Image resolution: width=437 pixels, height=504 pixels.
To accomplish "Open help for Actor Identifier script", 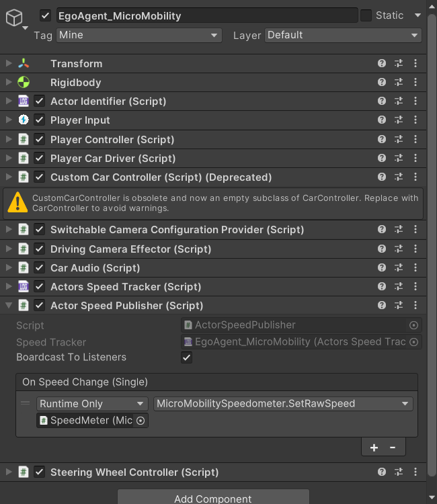I will click(x=382, y=101).
